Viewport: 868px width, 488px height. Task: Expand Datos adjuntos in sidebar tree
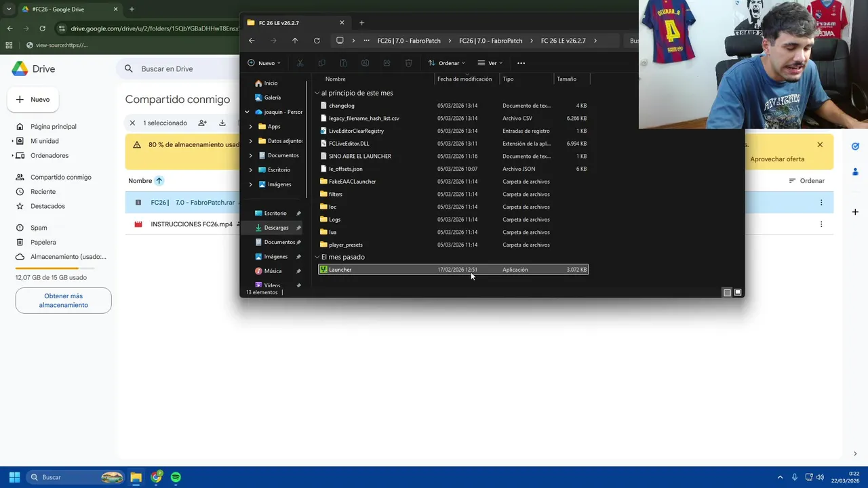[x=251, y=141]
